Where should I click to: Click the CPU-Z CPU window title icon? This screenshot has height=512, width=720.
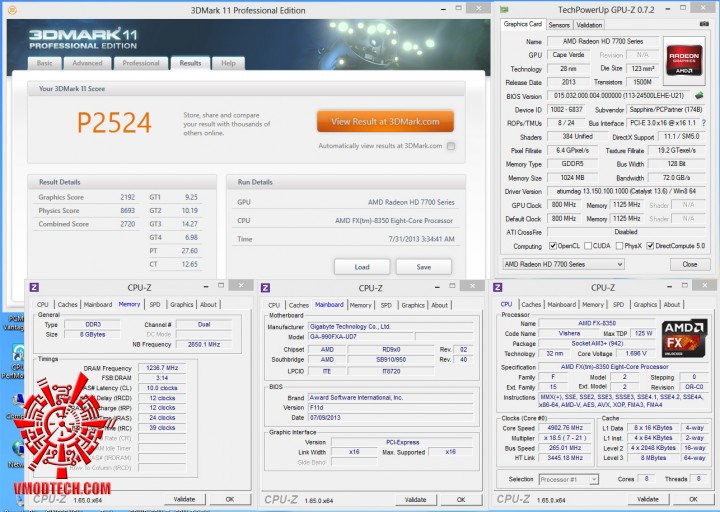pos(497,287)
